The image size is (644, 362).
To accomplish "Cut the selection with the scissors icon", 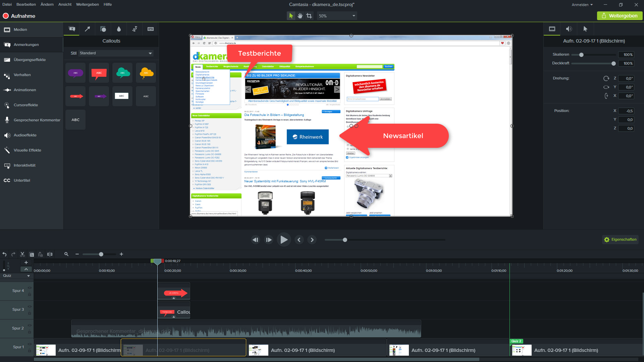I will 22,254.
